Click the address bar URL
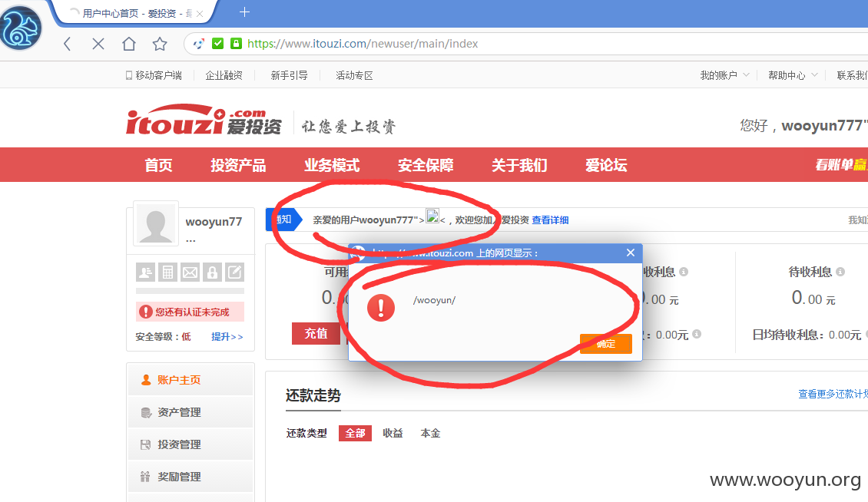This screenshot has height=502, width=868. point(363,44)
